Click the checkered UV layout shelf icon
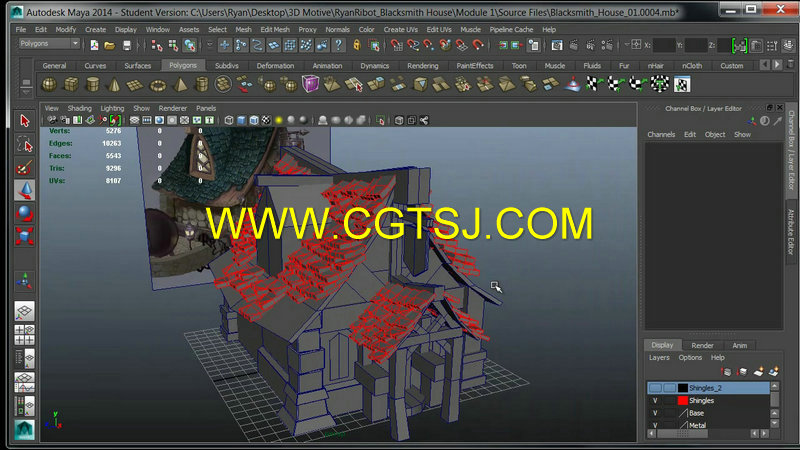Viewport: 800px width, 450px height. (682, 84)
